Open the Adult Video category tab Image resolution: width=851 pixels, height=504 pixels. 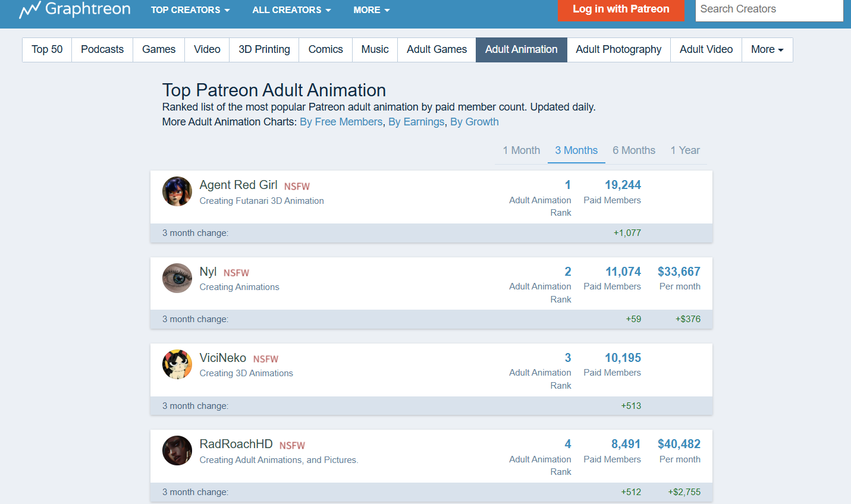pos(706,50)
